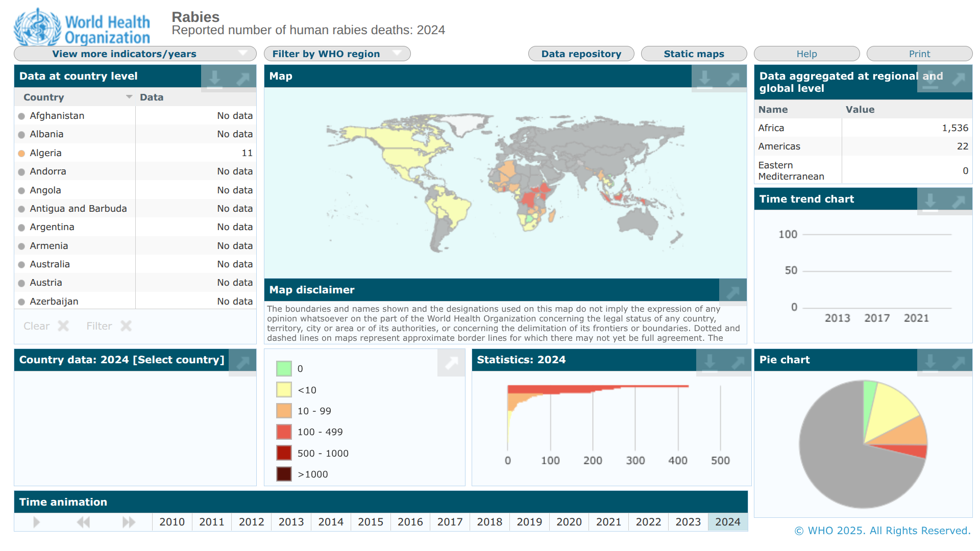Step forward one year in animation

(129, 522)
